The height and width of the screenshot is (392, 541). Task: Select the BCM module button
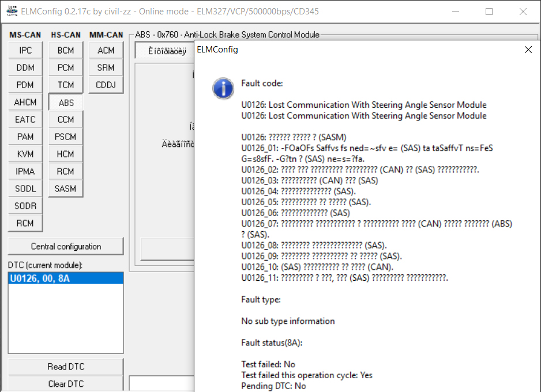click(x=66, y=51)
